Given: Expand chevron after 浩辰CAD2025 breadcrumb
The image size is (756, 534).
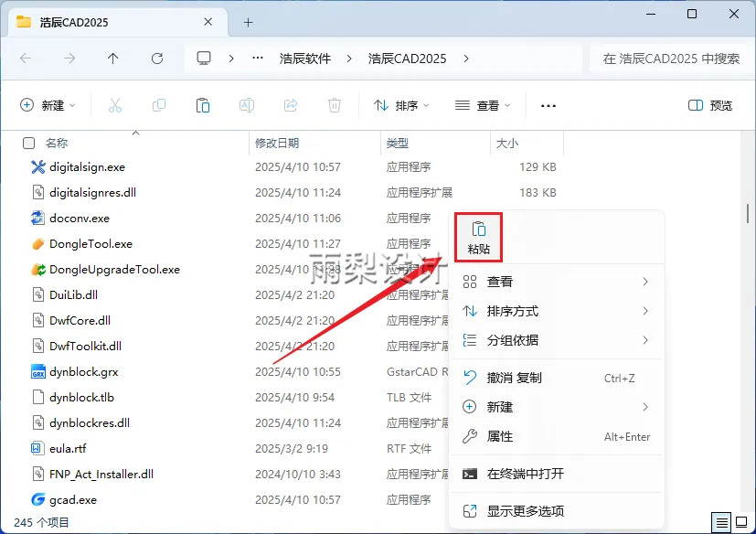Looking at the screenshot, I should (x=465, y=59).
